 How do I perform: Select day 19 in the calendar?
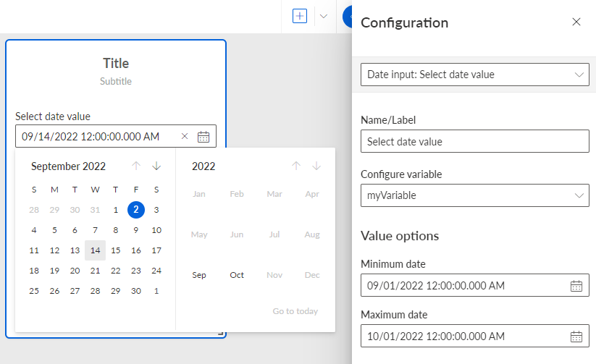(54, 271)
